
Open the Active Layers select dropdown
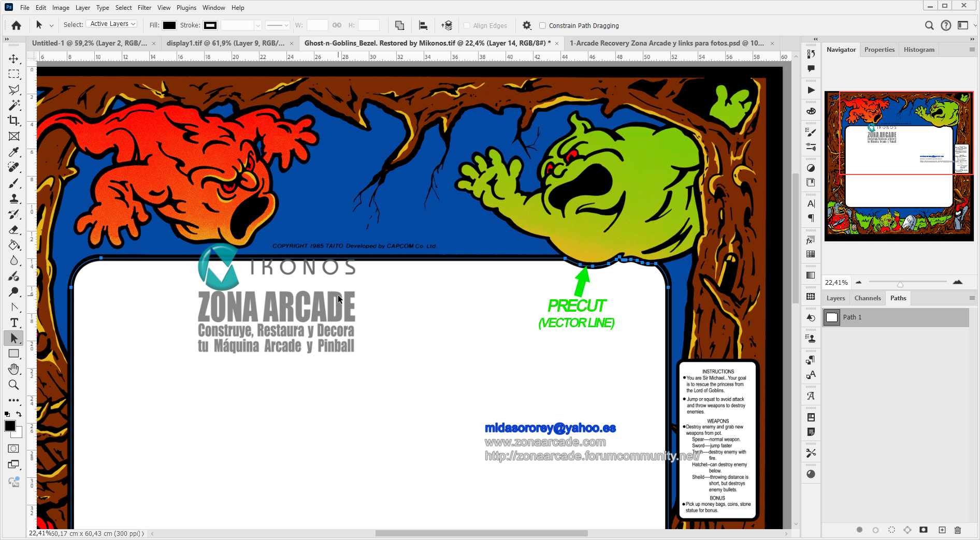point(111,24)
